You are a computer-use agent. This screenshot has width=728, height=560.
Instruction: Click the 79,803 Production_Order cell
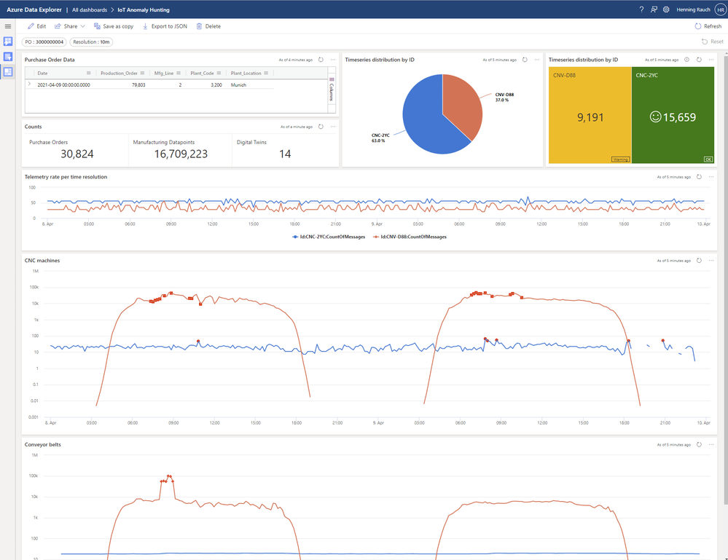138,85
